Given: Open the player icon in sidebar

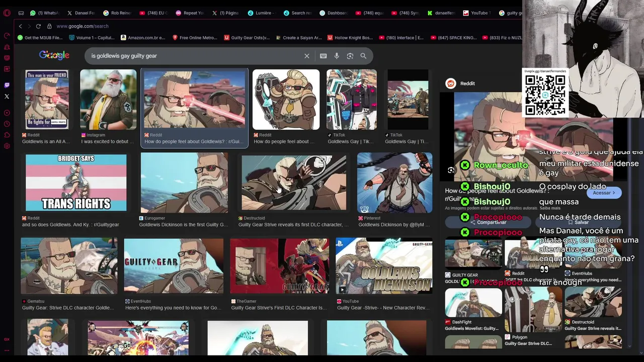Looking at the screenshot, I should [x=7, y=113].
